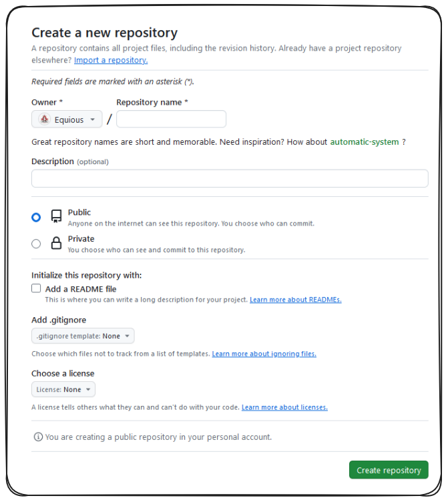Open the License None dropdown

[x=63, y=389]
